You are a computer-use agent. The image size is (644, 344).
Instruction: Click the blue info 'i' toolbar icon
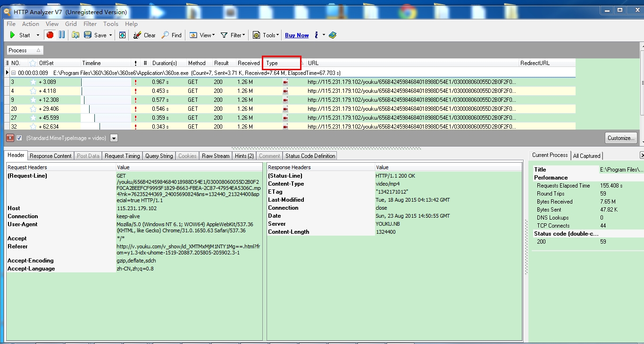317,35
